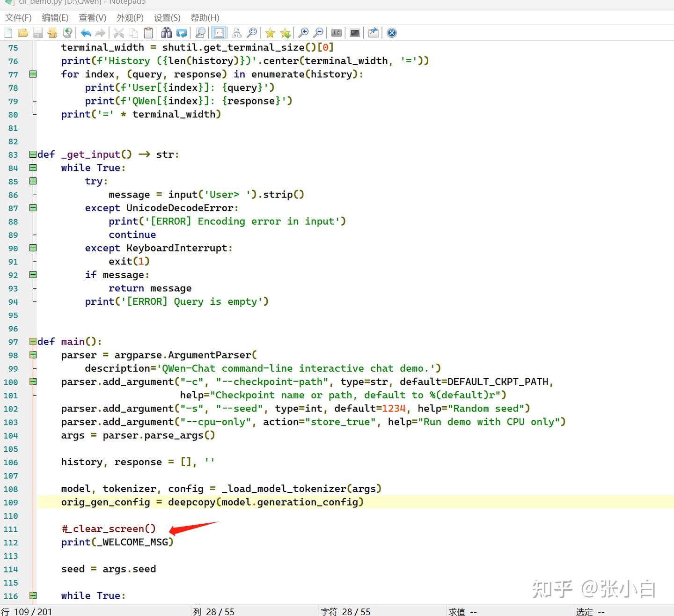Toggle always-on-top pin icon
674x616 pixels.
373,32
